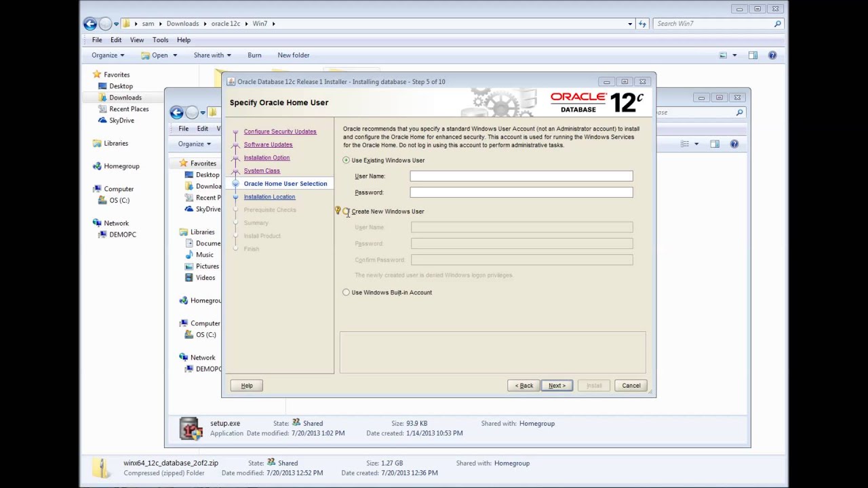Open OS (C:) drive in outer pane
This screenshot has width=868, height=488.
click(x=119, y=201)
